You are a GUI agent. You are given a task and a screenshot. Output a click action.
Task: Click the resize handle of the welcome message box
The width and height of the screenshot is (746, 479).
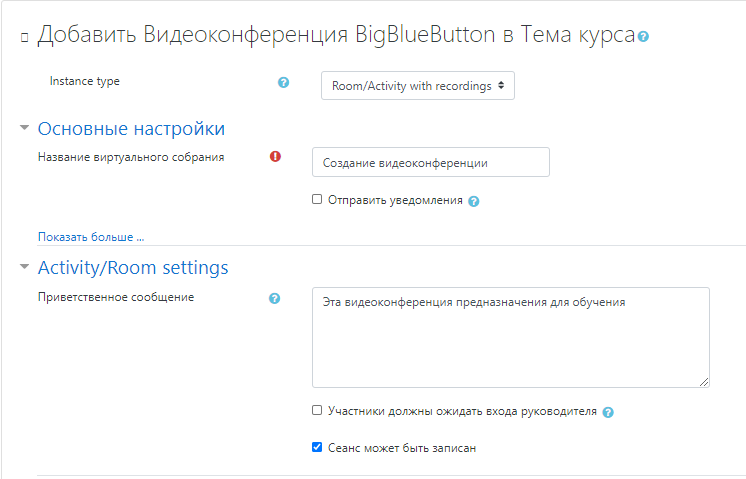pyautogui.click(x=704, y=381)
